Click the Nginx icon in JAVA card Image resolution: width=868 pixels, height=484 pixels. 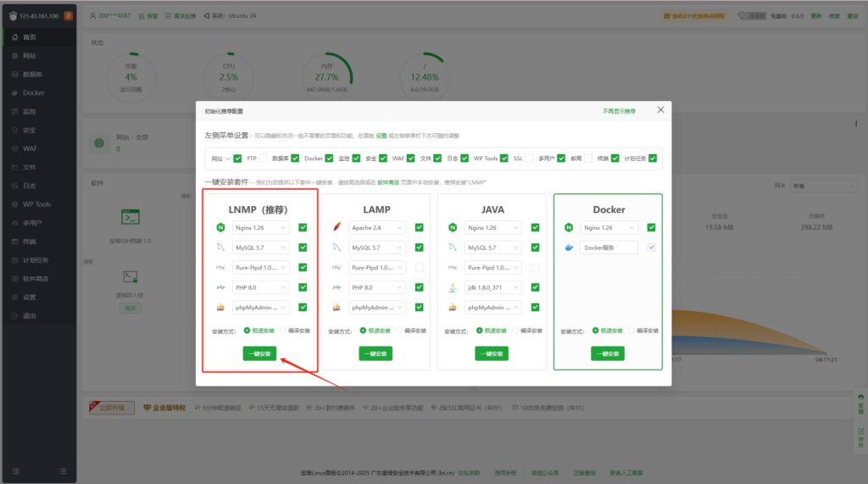point(453,228)
